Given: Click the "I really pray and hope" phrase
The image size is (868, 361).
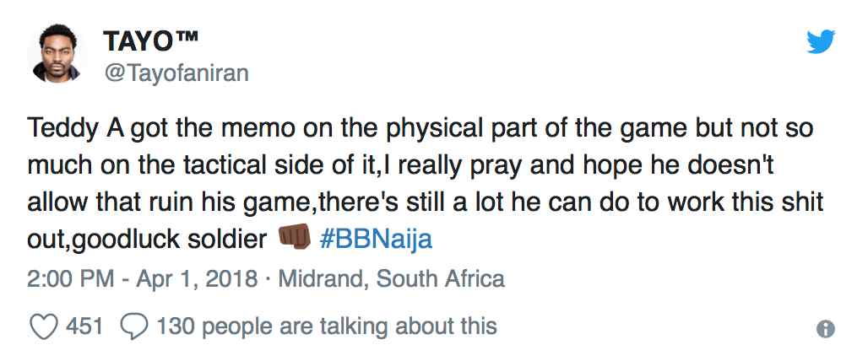Looking at the screenshot, I should coord(471,164).
